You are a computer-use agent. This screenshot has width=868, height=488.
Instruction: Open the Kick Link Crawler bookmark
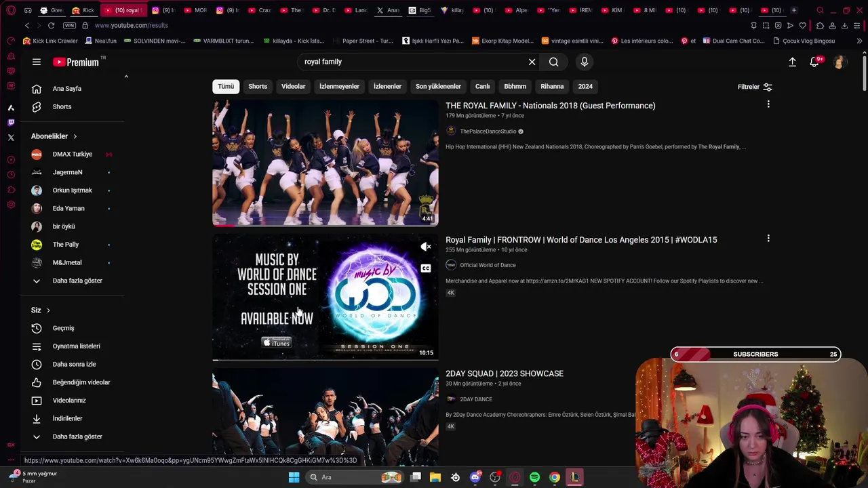(x=50, y=41)
